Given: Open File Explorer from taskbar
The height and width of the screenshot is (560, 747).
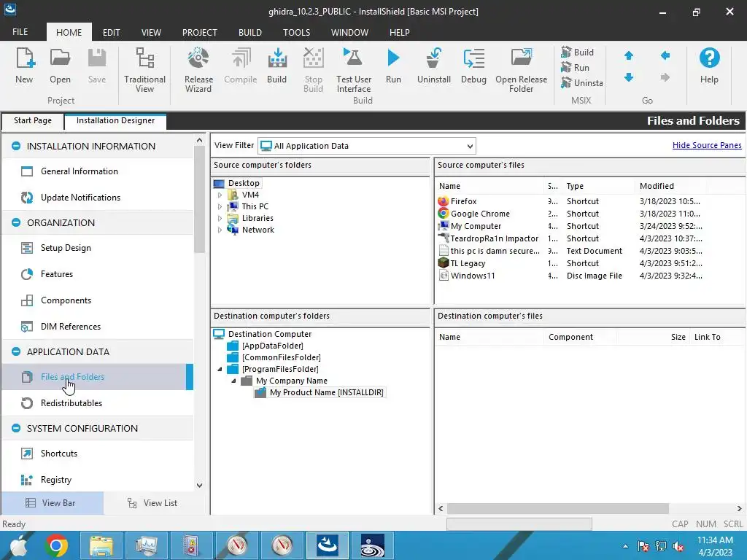Looking at the screenshot, I should point(101,545).
